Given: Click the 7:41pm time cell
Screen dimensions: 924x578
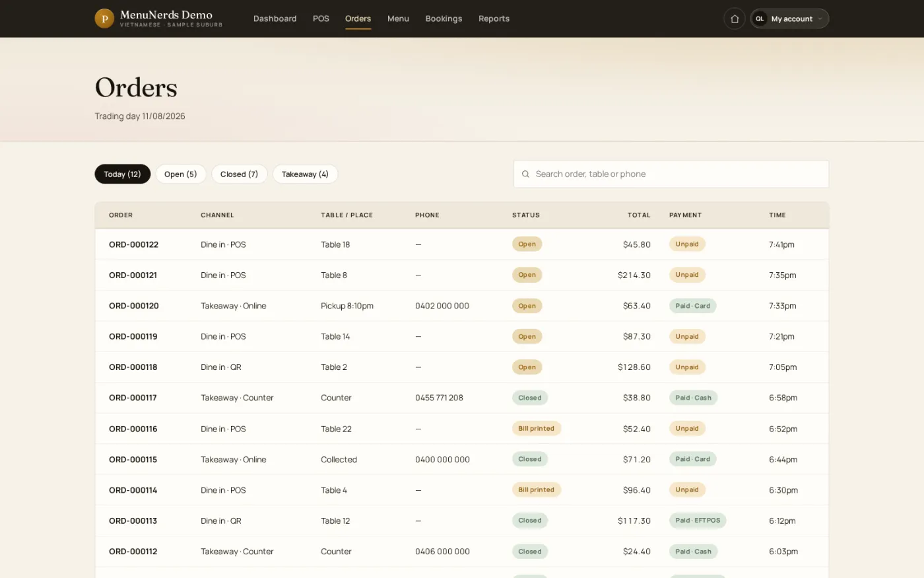Looking at the screenshot, I should (x=781, y=244).
